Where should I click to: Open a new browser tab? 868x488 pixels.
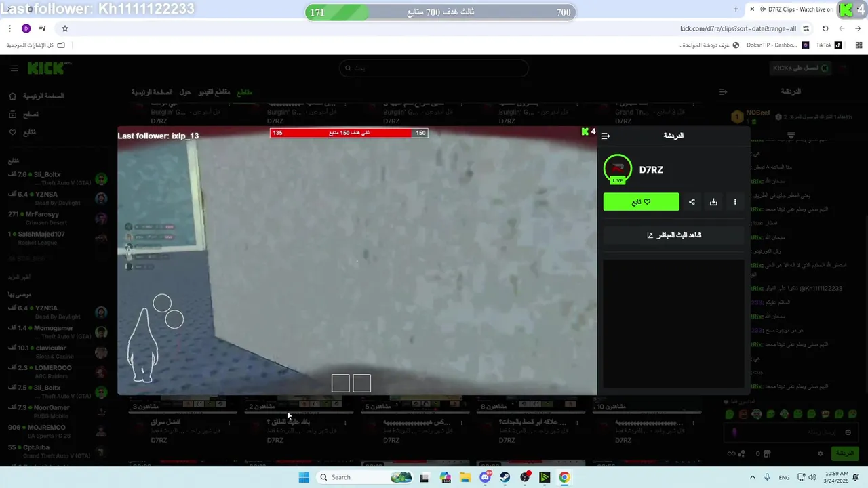coord(736,9)
